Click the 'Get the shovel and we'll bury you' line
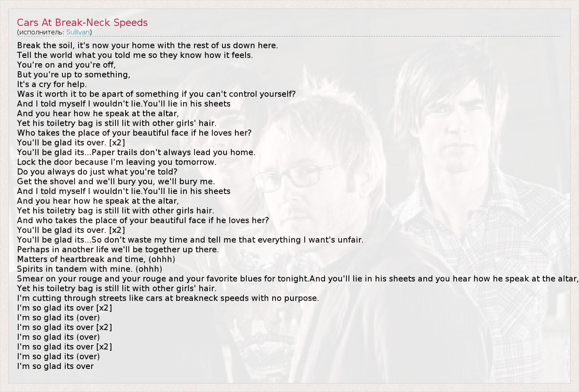The image size is (579, 392). (116, 181)
